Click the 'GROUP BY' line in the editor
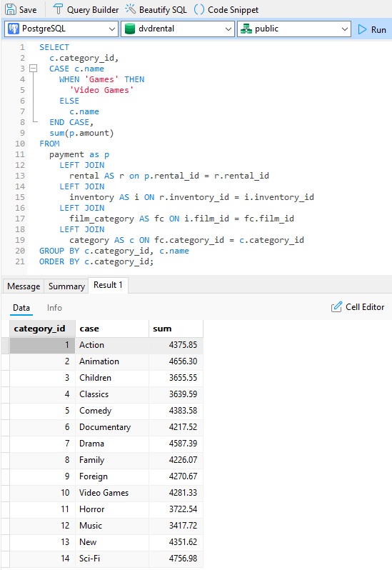The height and width of the screenshot is (570, 392). click(114, 251)
